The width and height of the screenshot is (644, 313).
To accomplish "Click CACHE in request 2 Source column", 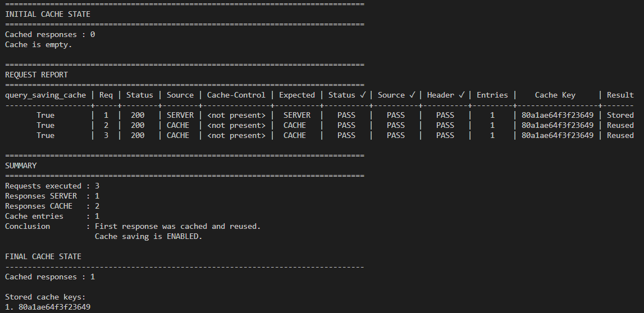I will coord(178,126).
